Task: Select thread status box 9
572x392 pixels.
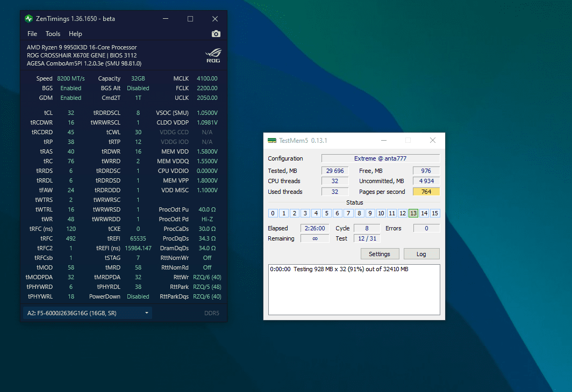Action: click(x=370, y=213)
